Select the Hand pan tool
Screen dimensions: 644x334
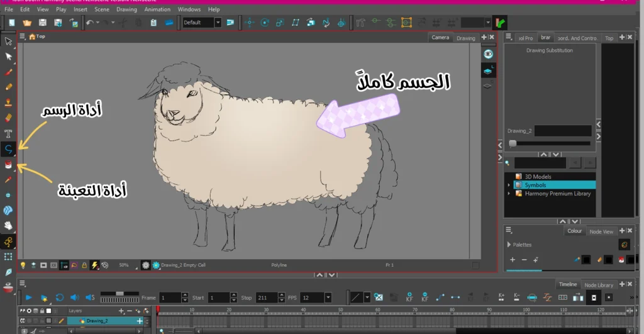(x=8, y=226)
